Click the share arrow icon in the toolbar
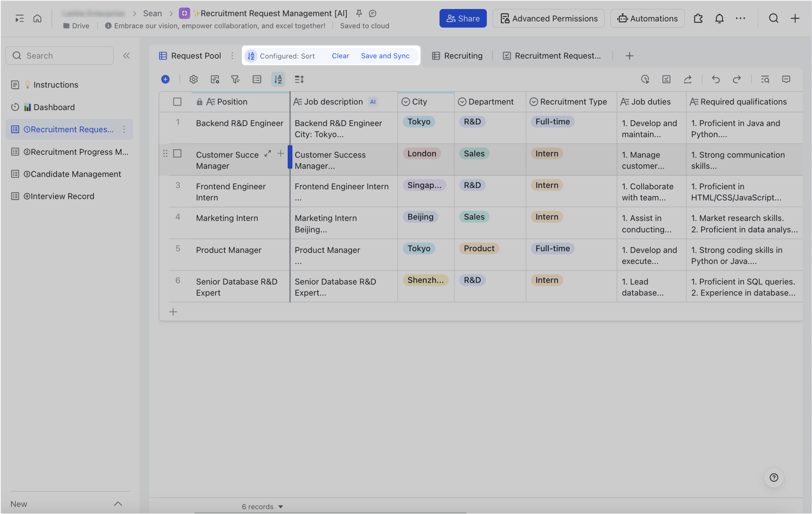 tap(688, 79)
